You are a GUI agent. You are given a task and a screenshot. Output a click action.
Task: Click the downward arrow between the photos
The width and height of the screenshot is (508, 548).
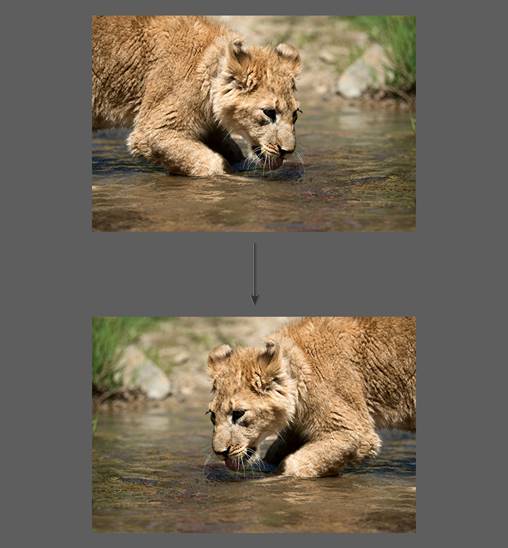(255, 274)
